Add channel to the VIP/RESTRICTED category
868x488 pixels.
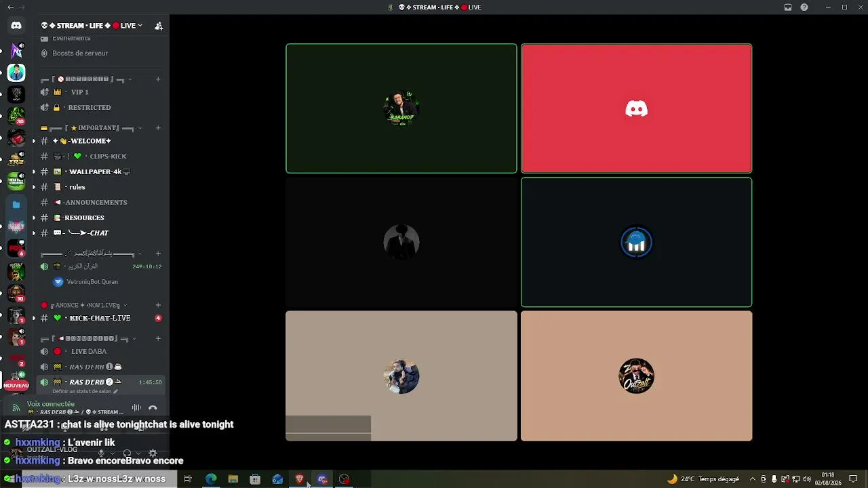[158, 79]
